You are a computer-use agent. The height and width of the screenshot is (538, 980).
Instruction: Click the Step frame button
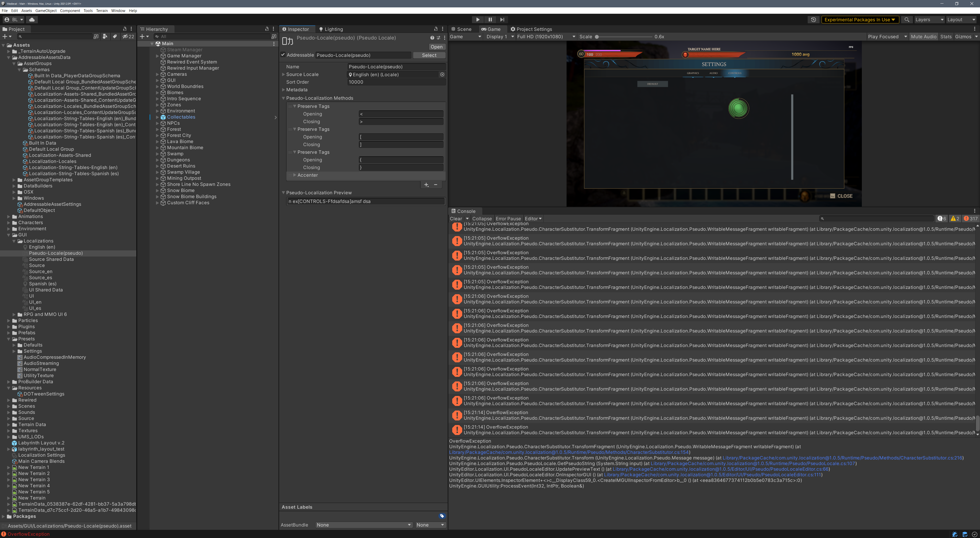point(502,19)
